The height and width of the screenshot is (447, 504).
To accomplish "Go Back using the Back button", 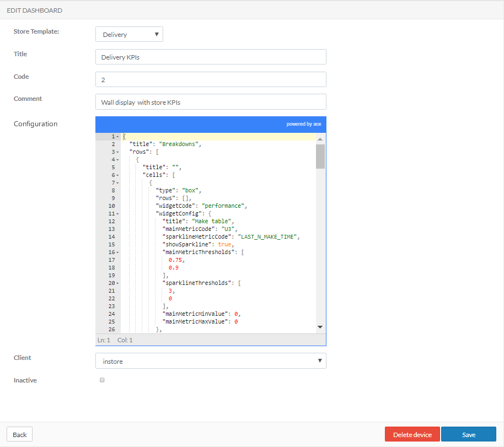I will coord(20,434).
